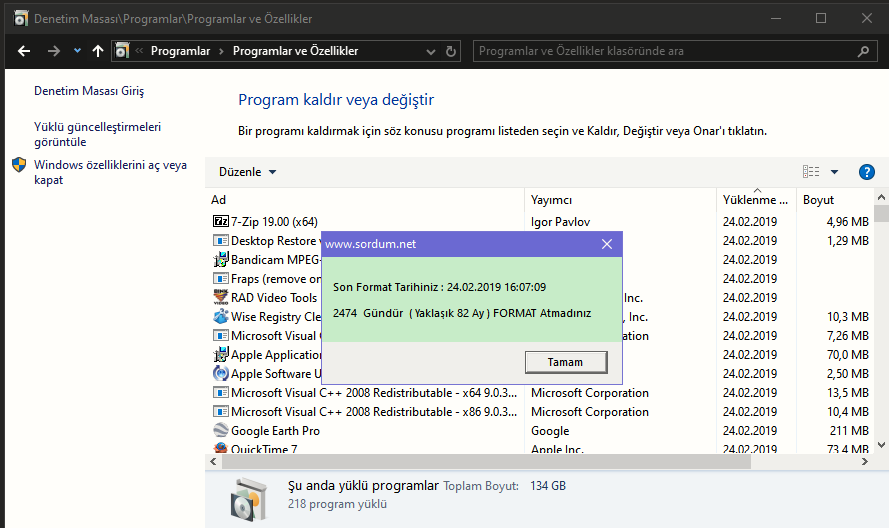Screen dimensions: 889x528
Task: Click the Igor Pavlov publisher cell
Action: 561,222
